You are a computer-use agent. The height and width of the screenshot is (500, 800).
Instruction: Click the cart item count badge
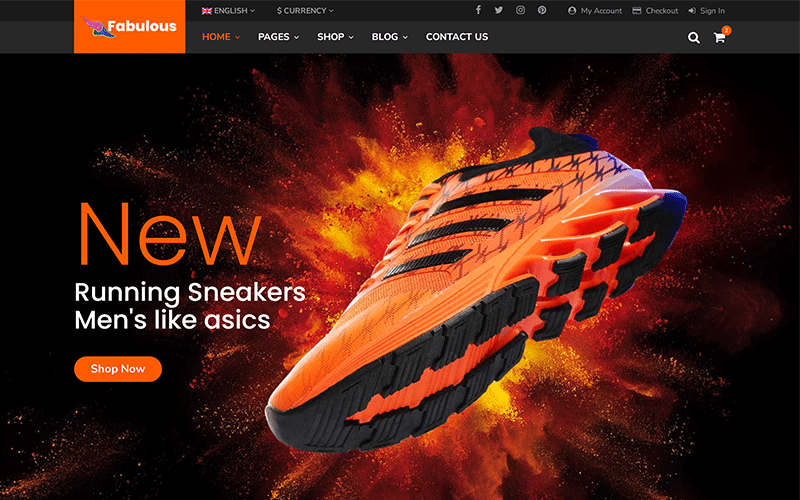coord(726,30)
